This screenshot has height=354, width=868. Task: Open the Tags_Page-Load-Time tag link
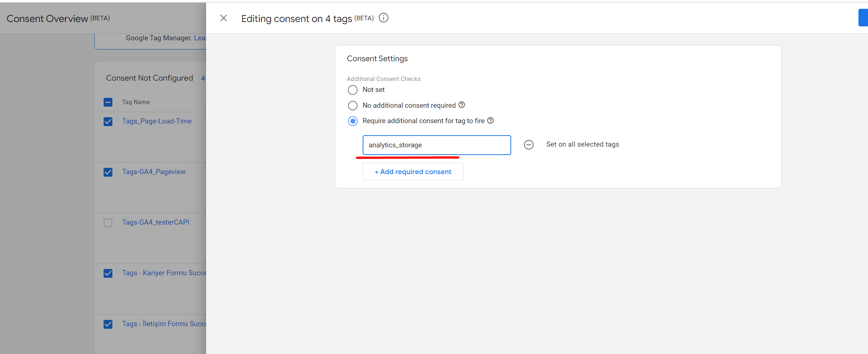[157, 121]
